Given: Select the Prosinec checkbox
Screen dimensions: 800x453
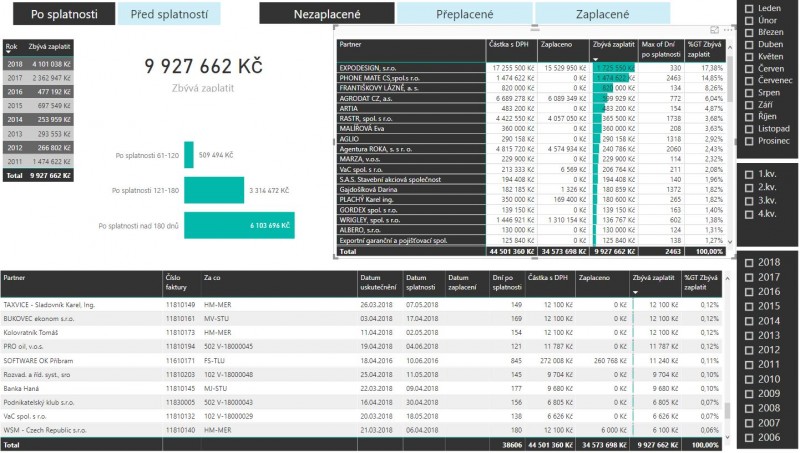Looking at the screenshot, I should coord(750,141).
